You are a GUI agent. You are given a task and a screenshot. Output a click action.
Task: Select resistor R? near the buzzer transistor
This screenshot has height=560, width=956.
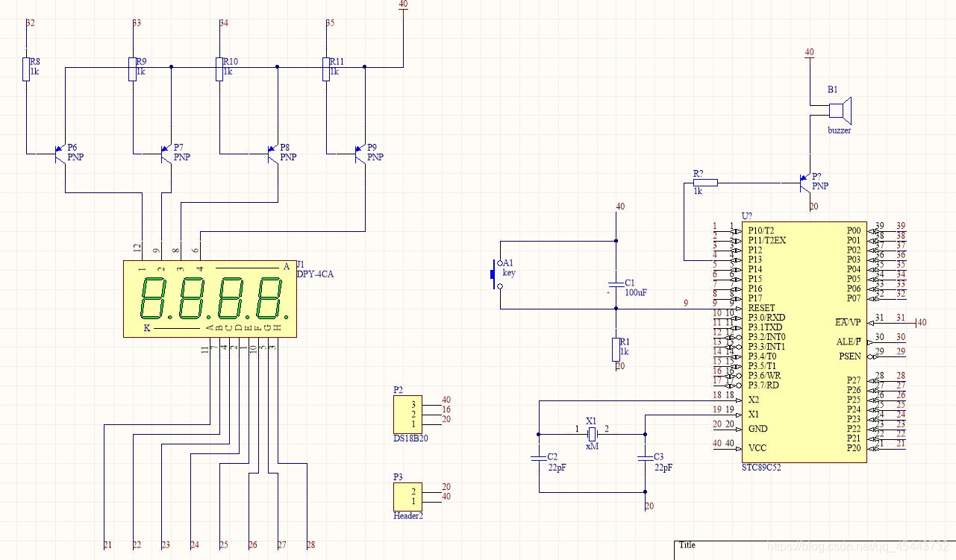[x=705, y=182]
